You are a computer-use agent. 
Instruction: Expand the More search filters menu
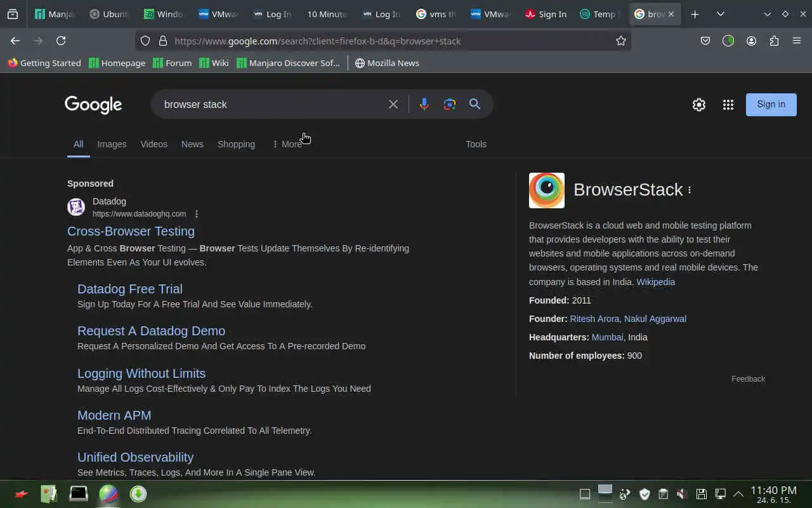(287, 144)
